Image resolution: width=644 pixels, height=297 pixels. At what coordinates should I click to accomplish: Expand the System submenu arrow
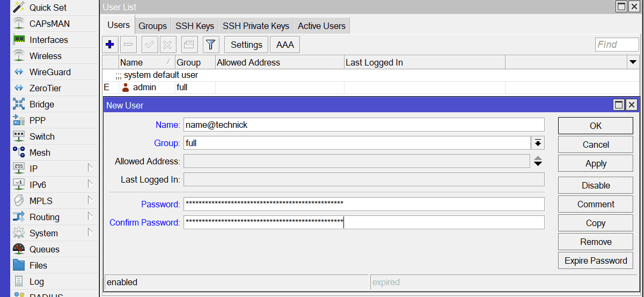[x=90, y=233]
